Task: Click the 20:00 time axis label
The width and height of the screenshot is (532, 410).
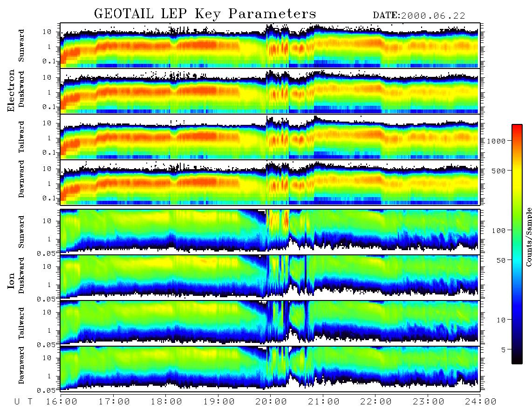Action: coord(271,402)
